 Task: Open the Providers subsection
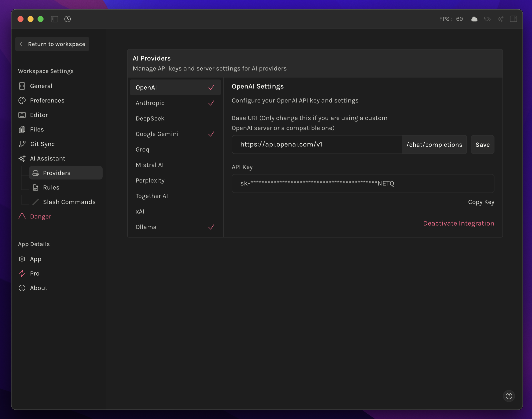point(66,173)
